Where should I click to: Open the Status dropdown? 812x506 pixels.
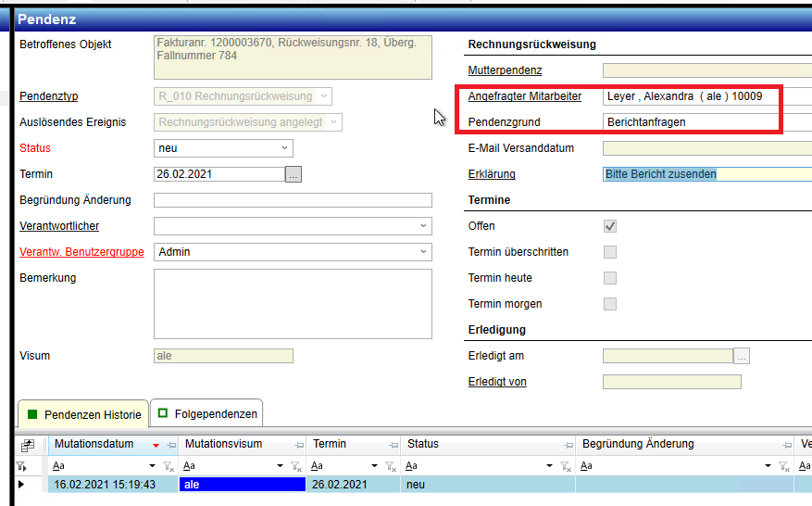(283, 148)
